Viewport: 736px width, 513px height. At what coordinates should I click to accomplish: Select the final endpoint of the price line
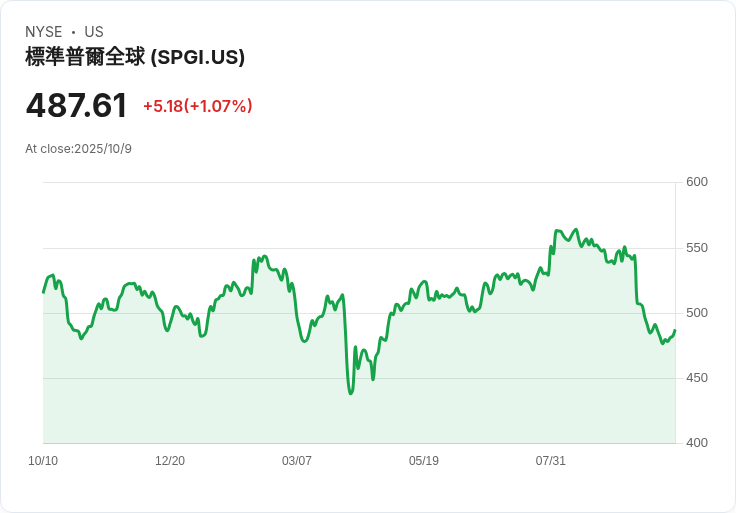coord(675,330)
